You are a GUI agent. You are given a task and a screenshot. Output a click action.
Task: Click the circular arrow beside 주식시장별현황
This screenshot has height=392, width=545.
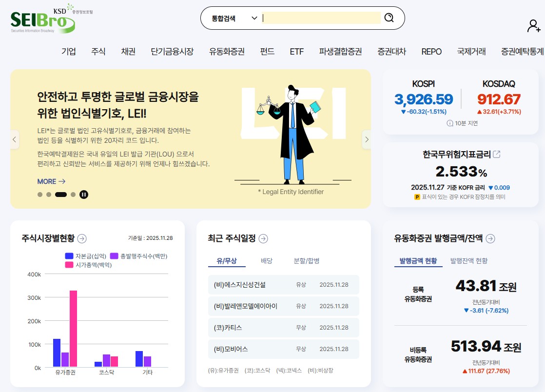tap(83, 238)
